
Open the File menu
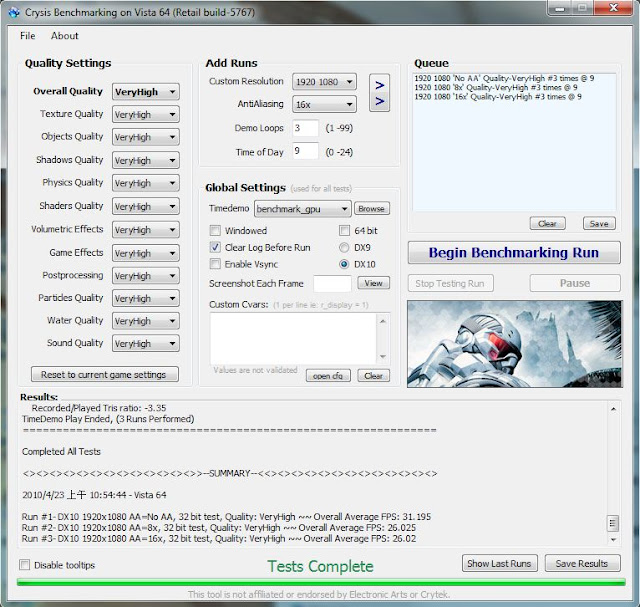[27, 36]
